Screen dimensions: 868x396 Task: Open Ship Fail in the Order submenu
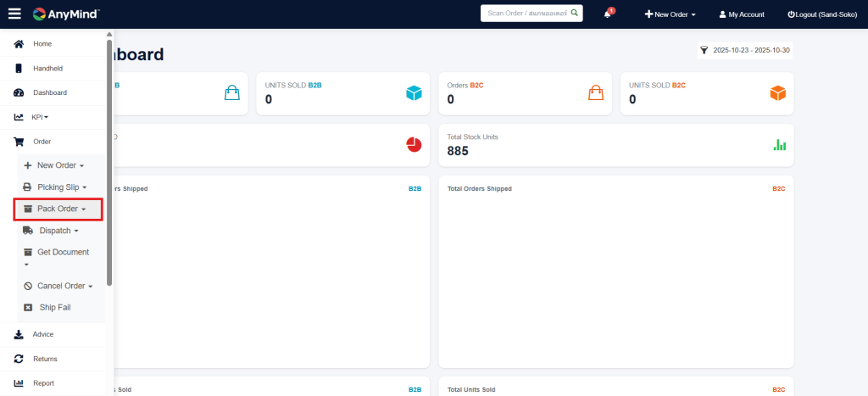[x=54, y=307]
